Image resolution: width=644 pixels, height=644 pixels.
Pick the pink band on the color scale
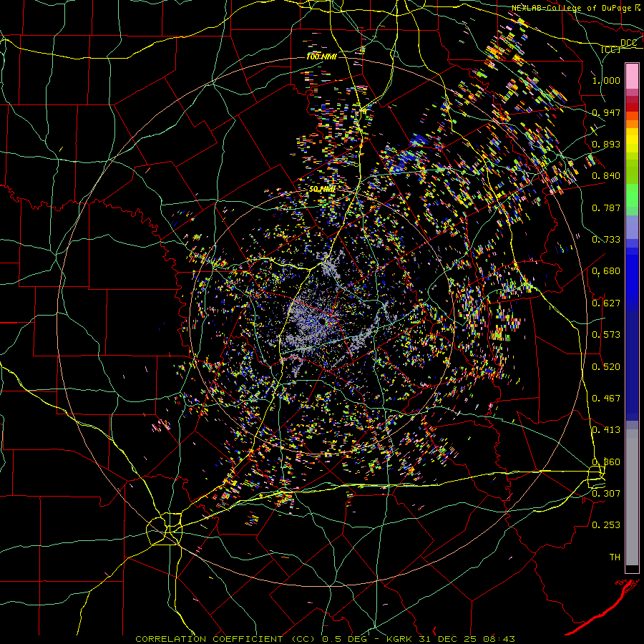[x=632, y=77]
